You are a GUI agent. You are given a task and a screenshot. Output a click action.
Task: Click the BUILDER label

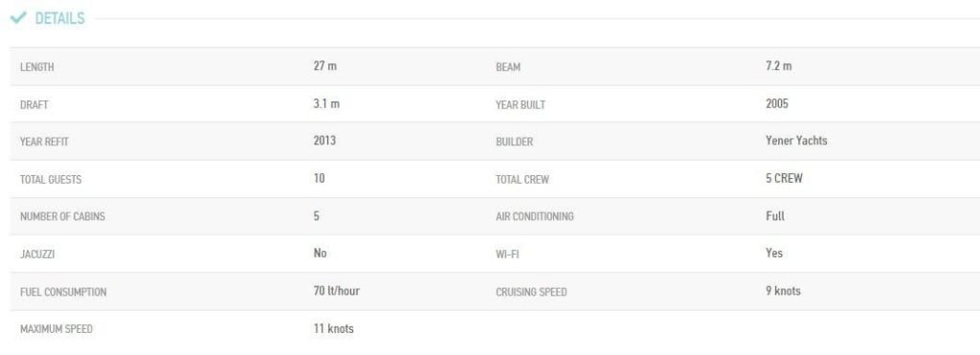514,142
